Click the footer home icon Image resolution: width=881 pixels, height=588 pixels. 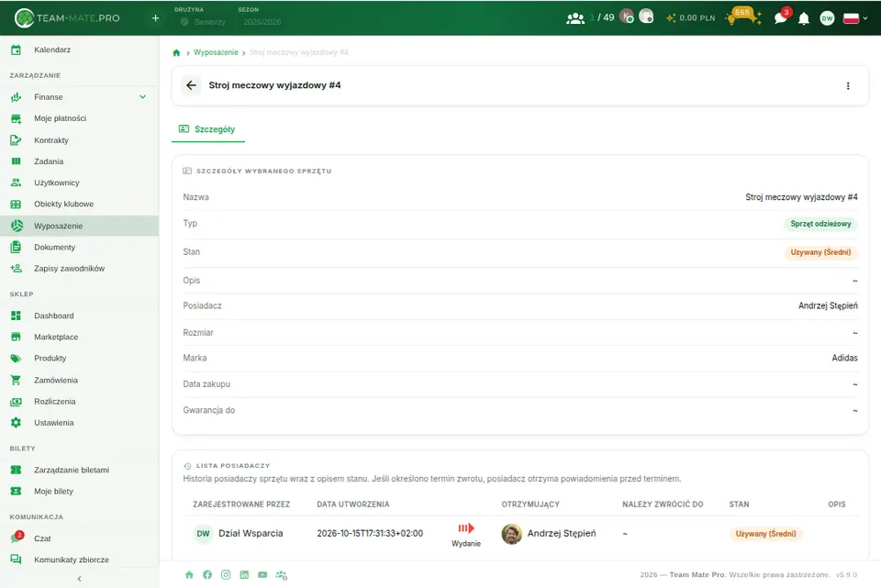[189, 574]
